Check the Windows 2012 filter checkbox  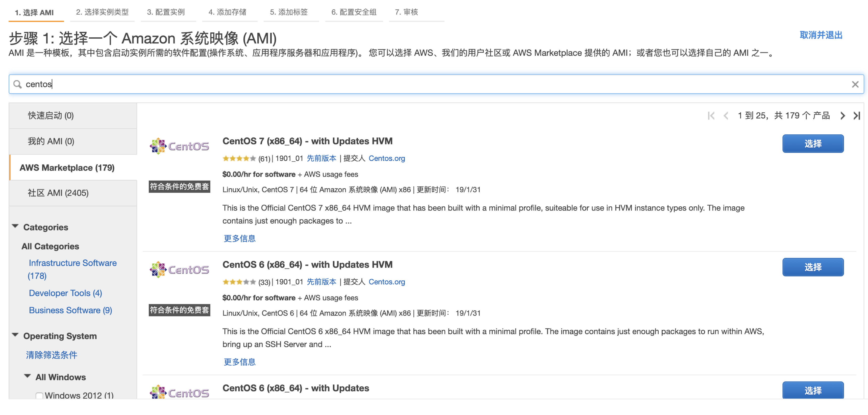(39, 395)
